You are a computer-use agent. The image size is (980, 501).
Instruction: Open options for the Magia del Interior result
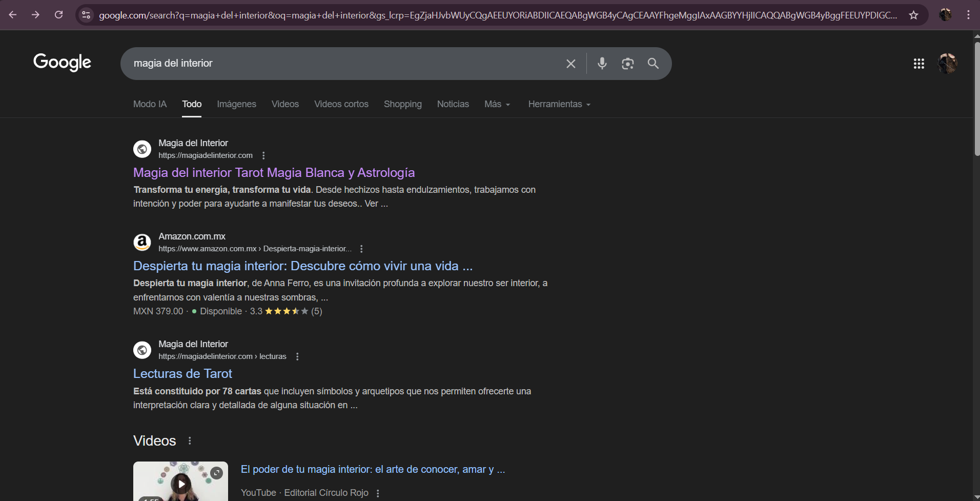coord(263,155)
